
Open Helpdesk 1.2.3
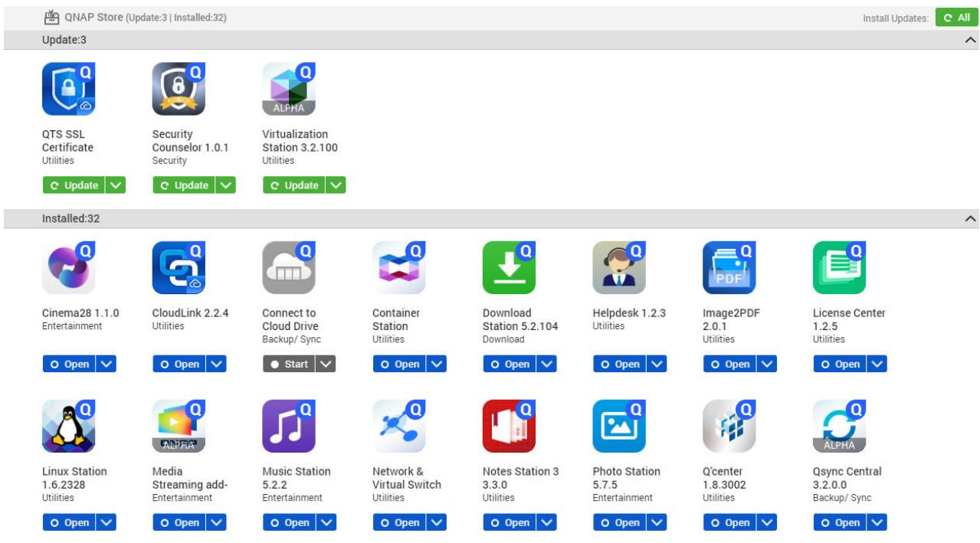(x=621, y=365)
